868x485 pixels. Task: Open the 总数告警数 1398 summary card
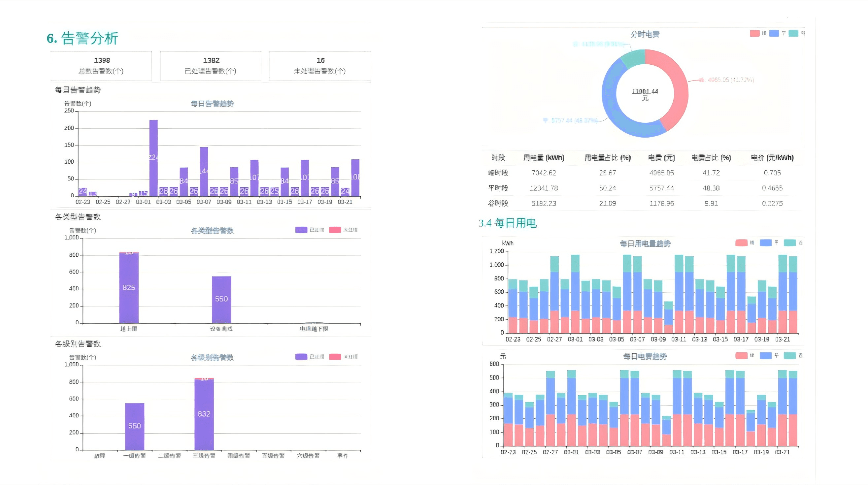pyautogui.click(x=101, y=65)
